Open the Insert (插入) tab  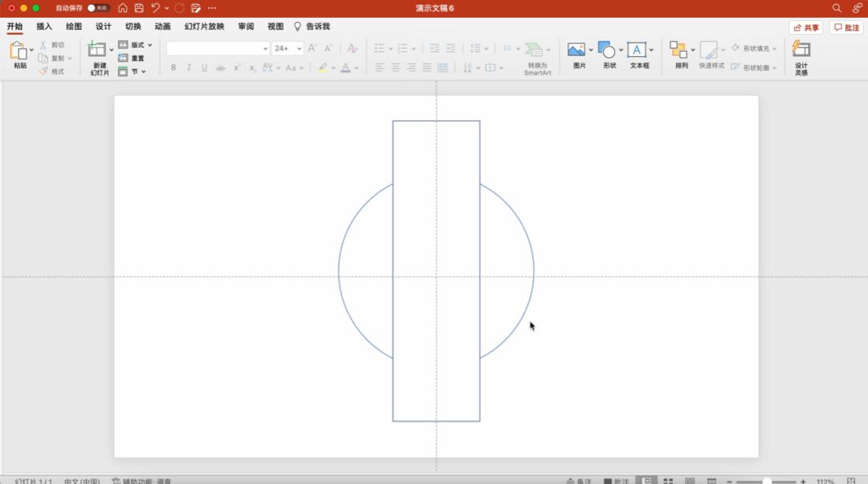coord(43,26)
